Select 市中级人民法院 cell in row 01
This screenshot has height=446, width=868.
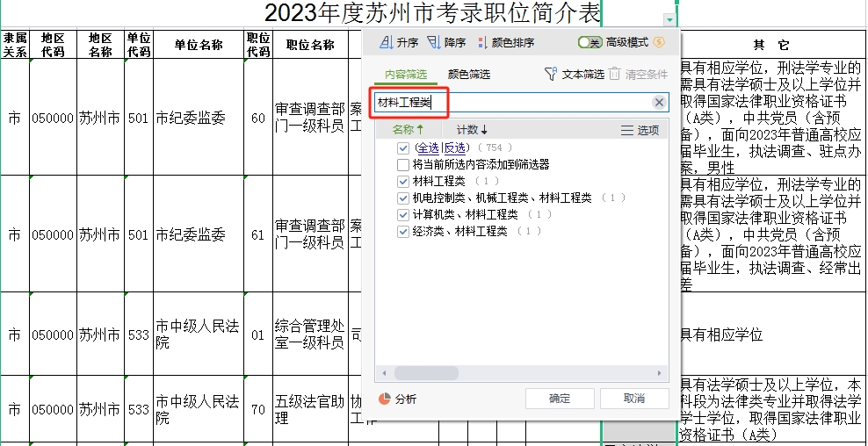[x=199, y=334]
